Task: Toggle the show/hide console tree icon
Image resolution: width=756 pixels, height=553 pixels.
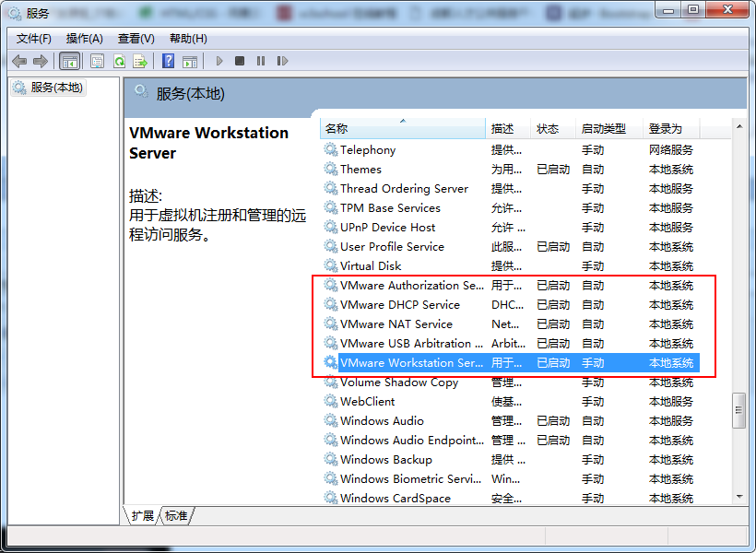Action: 69,61
